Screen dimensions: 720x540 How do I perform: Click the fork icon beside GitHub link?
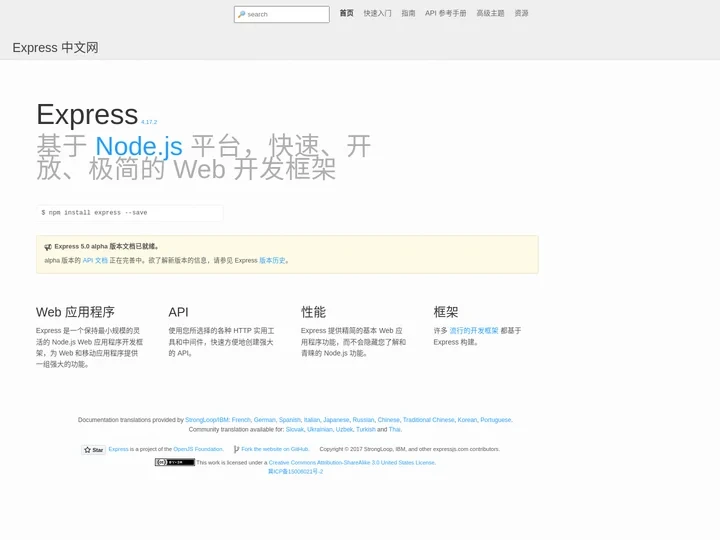click(236, 449)
